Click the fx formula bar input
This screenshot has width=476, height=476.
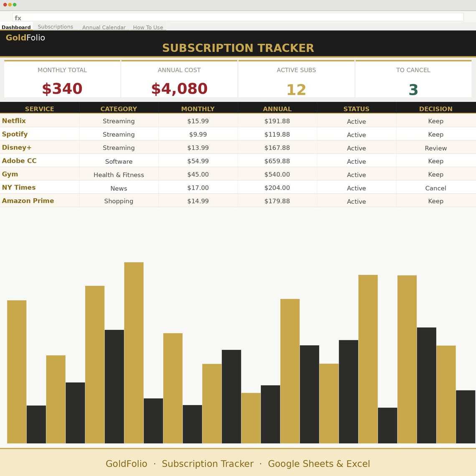tap(238, 17)
